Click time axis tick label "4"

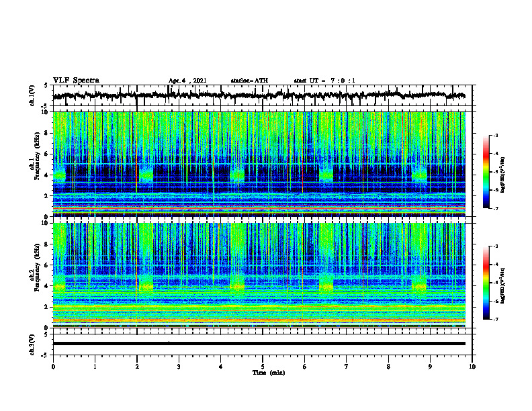(221, 367)
